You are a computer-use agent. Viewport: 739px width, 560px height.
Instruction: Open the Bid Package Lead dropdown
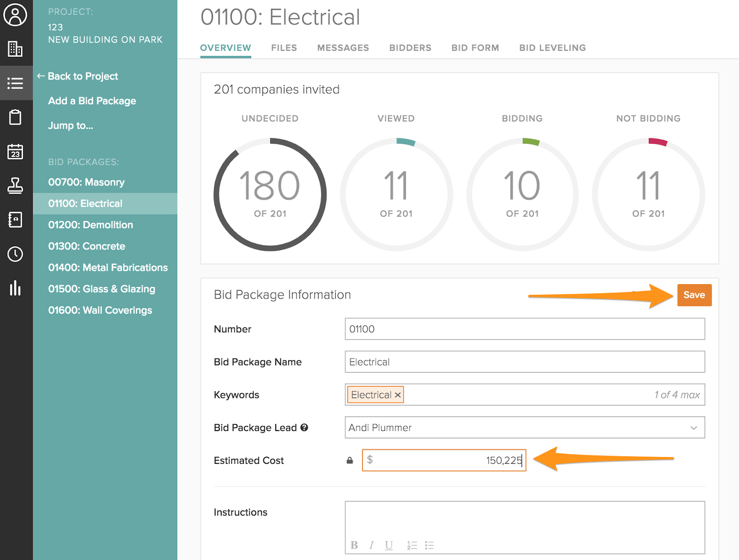693,427
